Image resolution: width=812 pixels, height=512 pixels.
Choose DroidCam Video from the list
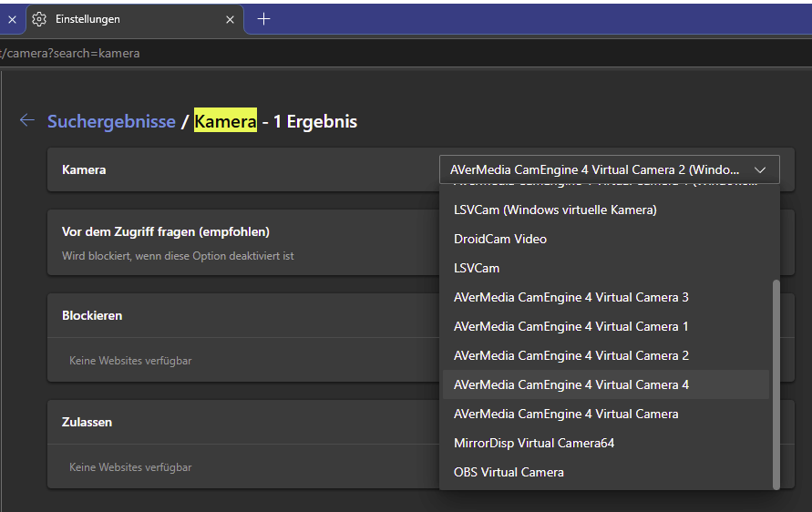coord(606,239)
